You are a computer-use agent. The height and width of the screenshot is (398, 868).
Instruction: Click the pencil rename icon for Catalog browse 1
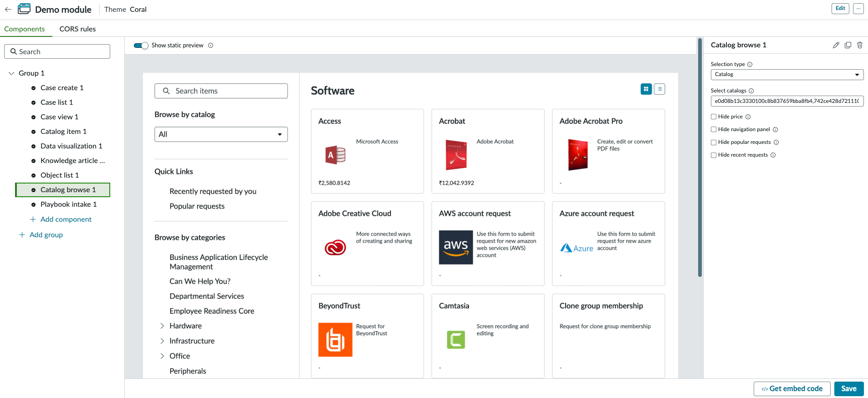pos(836,45)
